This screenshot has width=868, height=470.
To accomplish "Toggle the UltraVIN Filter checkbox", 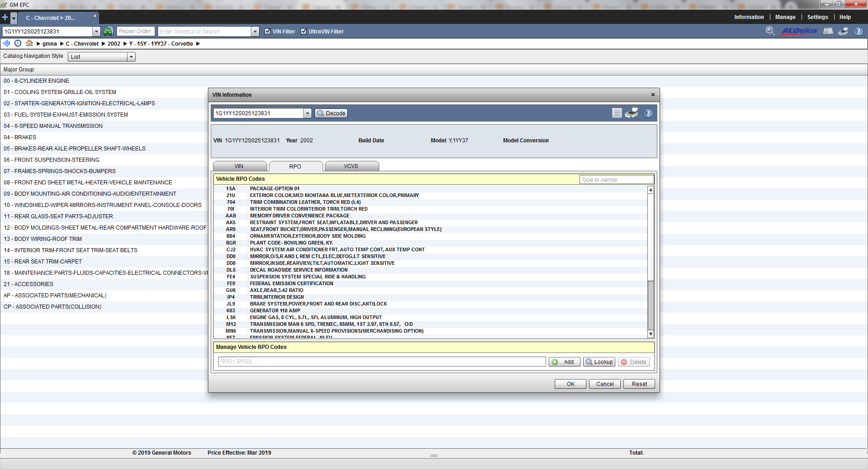I will click(304, 31).
